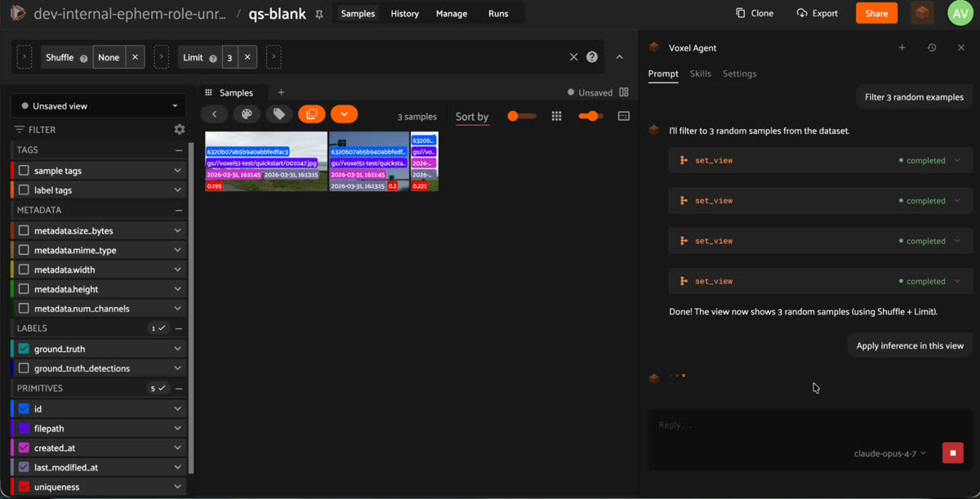
Task: Add a new panel beside the Samples tab
Action: coord(281,92)
